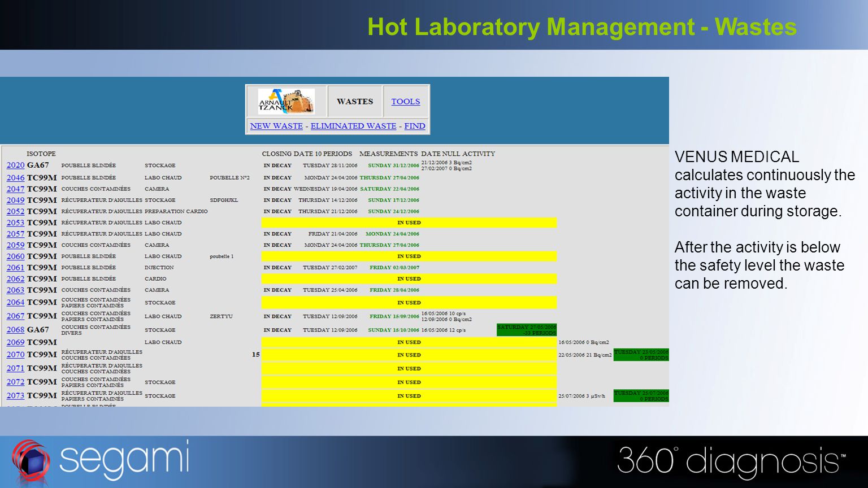Image resolution: width=868 pixels, height=488 pixels.
Task: Open waste record 2020
Action: pos(15,165)
